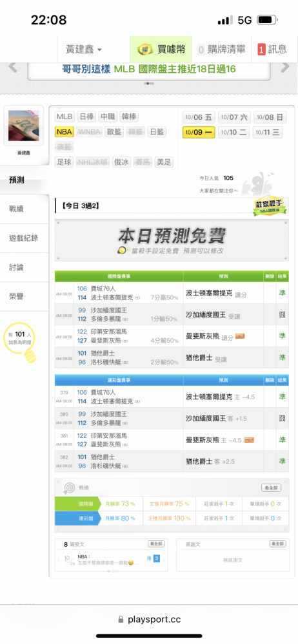Click the 主推 tag next to 曼斐斯灰熊 讓分
The height and width of the screenshot is (644, 298).
point(240,337)
